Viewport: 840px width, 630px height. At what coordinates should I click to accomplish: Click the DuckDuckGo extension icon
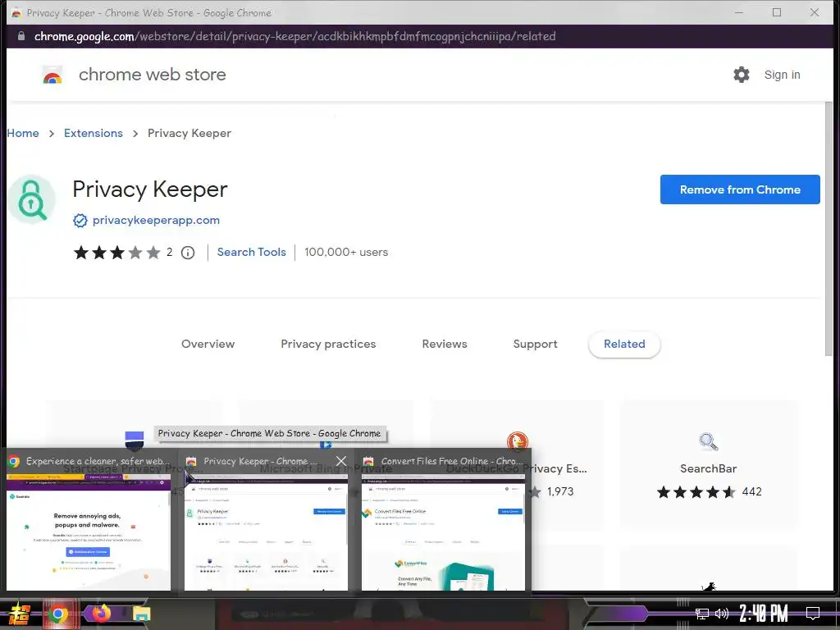518,441
